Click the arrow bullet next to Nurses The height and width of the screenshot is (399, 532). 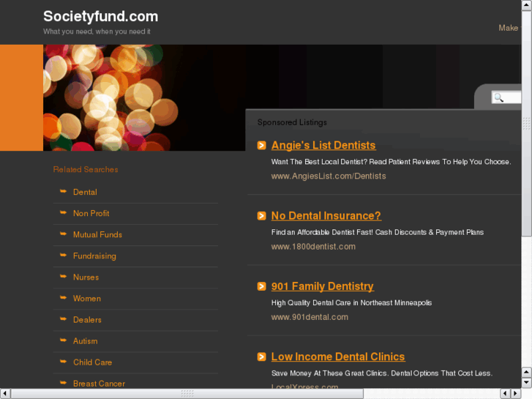click(63, 277)
